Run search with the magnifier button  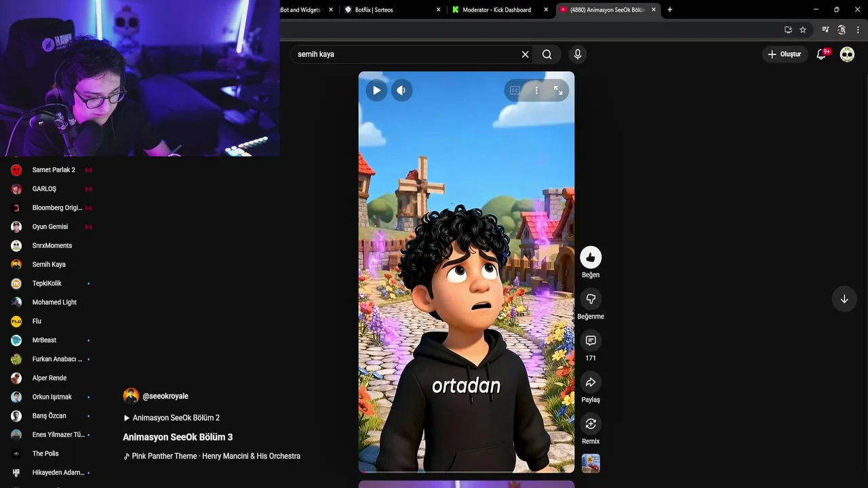click(547, 54)
